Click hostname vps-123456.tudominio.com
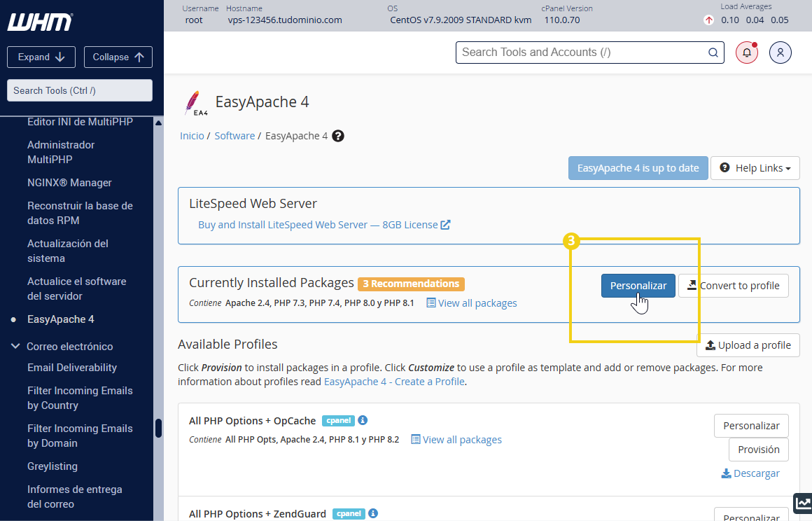The image size is (812, 521). 285,20
